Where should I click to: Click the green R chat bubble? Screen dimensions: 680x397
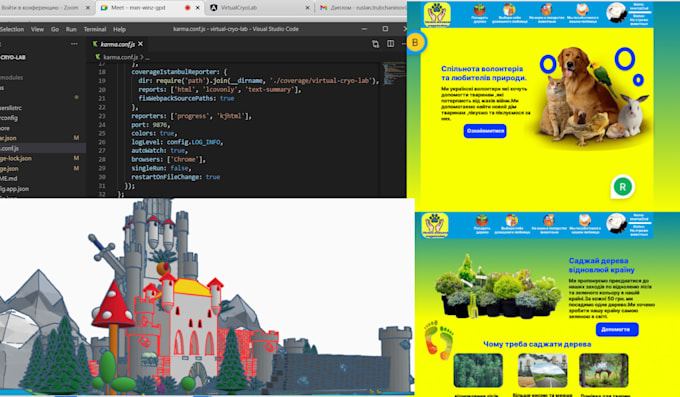pyautogui.click(x=623, y=187)
